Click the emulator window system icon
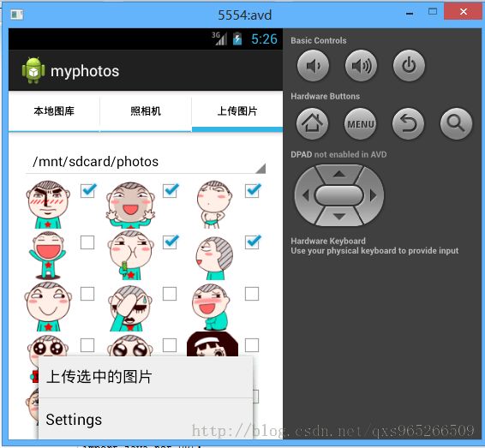The width and height of the screenshot is (485, 448). [x=16, y=15]
